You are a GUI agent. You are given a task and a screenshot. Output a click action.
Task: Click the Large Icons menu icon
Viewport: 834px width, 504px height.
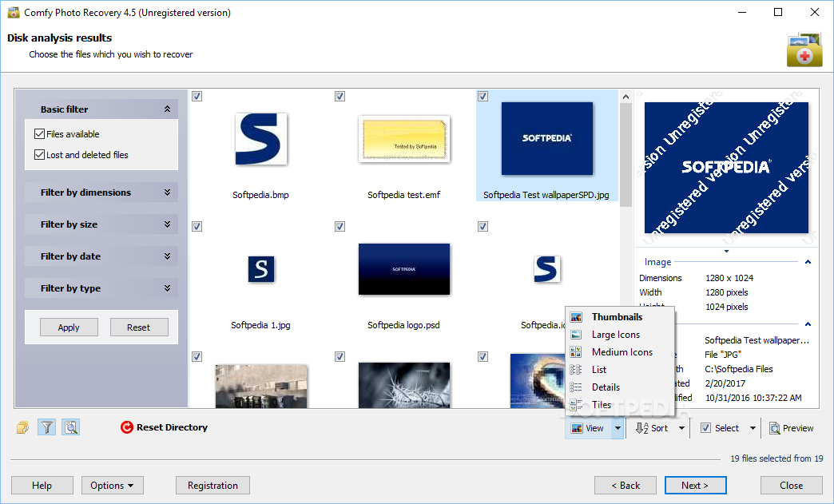point(576,335)
